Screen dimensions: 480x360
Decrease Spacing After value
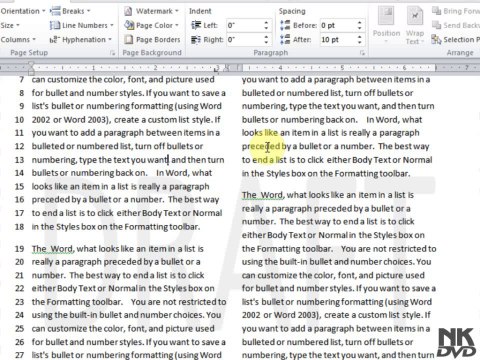pyautogui.click(x=359, y=42)
